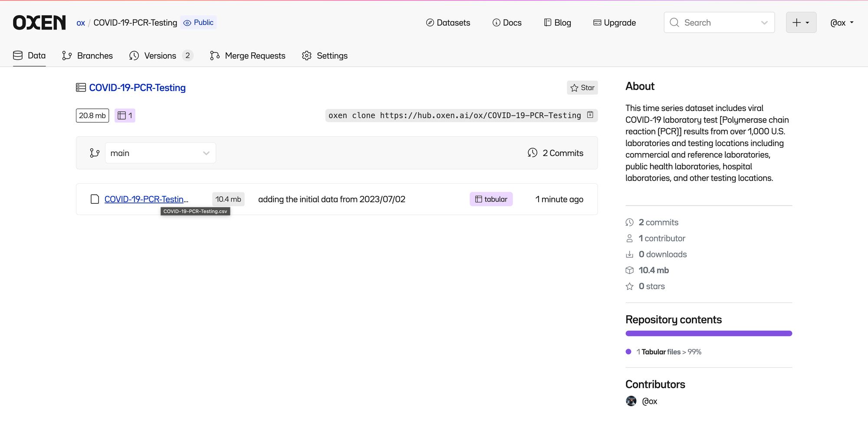Click the @ox contributor name
Viewport: 868px width, 427px height.
(x=650, y=401)
